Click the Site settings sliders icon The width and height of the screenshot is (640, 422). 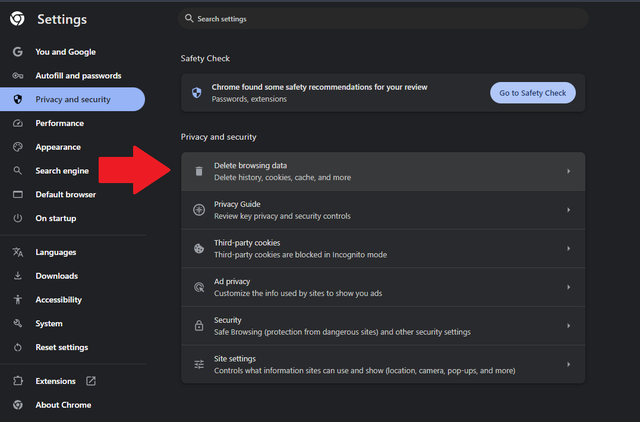pyautogui.click(x=199, y=365)
